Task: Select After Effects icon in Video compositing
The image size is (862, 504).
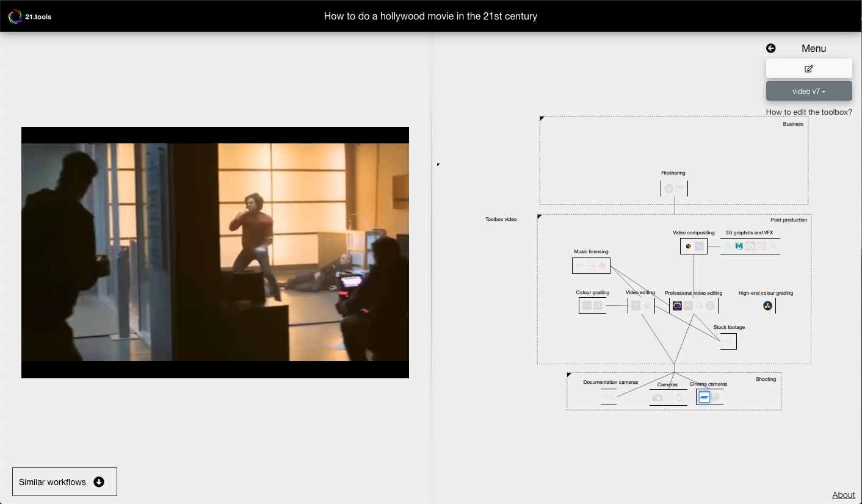Action: click(x=700, y=247)
